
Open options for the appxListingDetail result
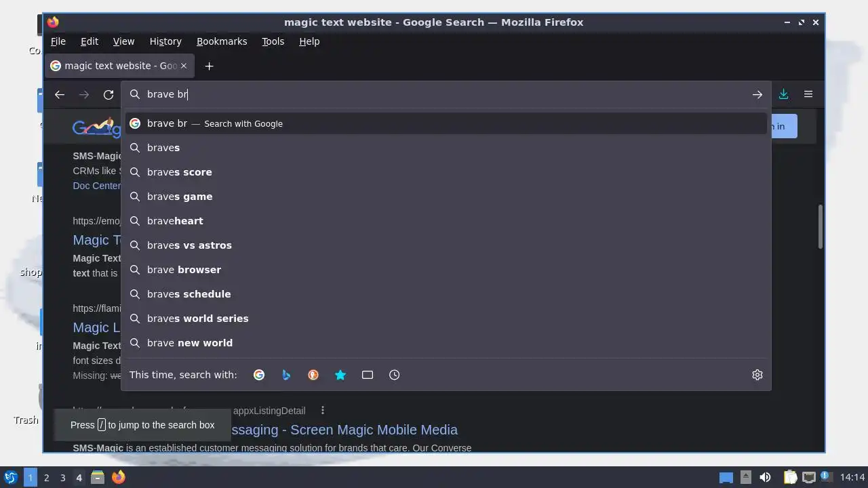point(323,411)
